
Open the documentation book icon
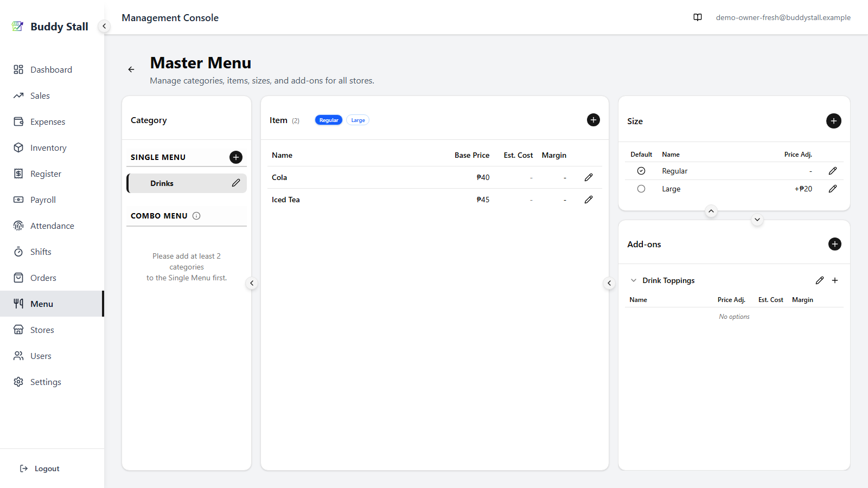[698, 17]
